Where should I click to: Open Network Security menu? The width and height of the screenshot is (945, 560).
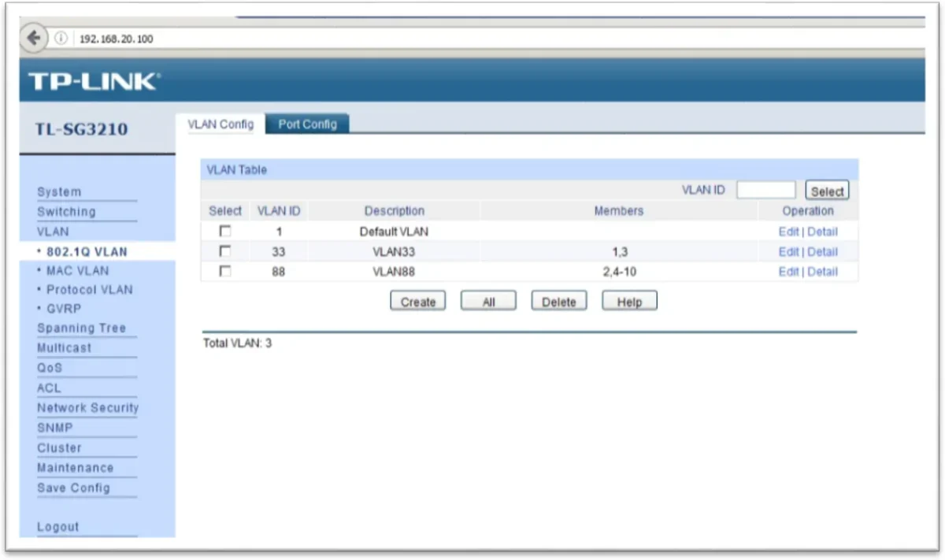pyautogui.click(x=87, y=408)
